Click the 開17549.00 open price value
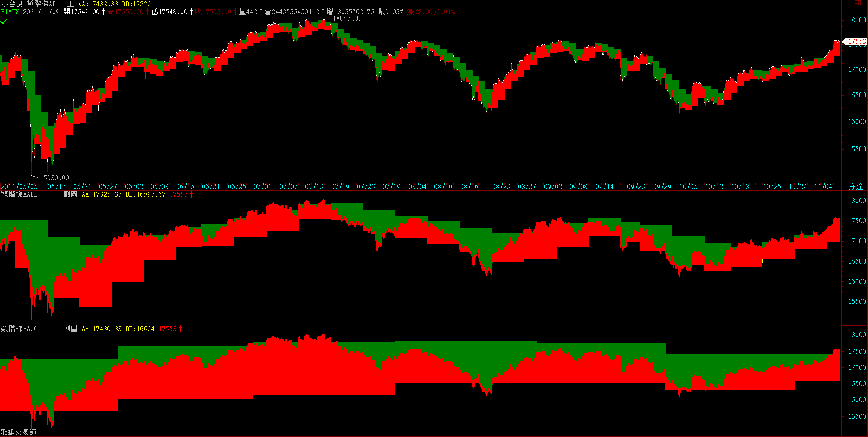868x437 pixels. coord(81,12)
